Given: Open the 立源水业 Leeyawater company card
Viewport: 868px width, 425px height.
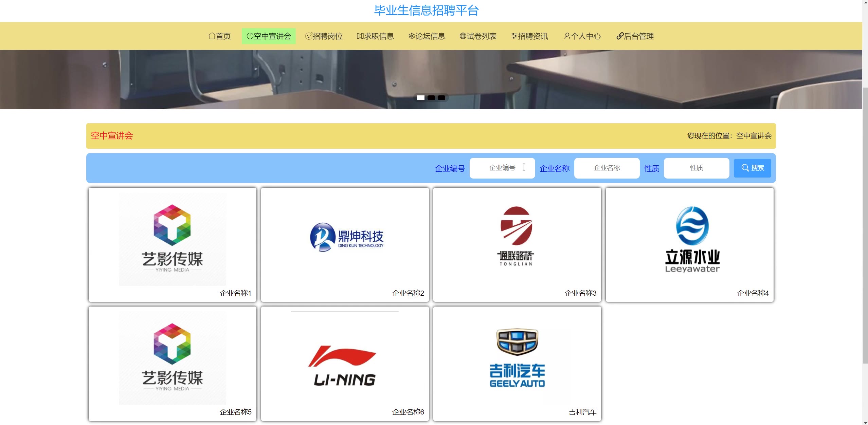Looking at the screenshot, I should coord(689,244).
